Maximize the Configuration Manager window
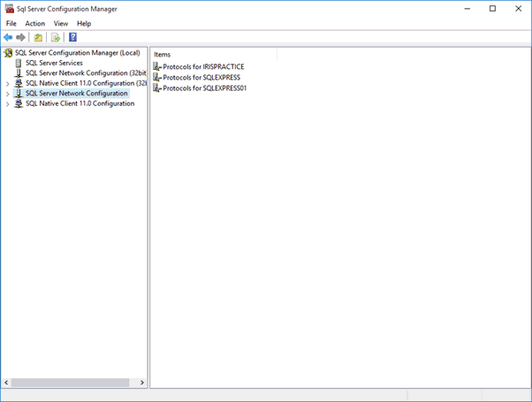The width and height of the screenshot is (532, 402). click(x=492, y=9)
